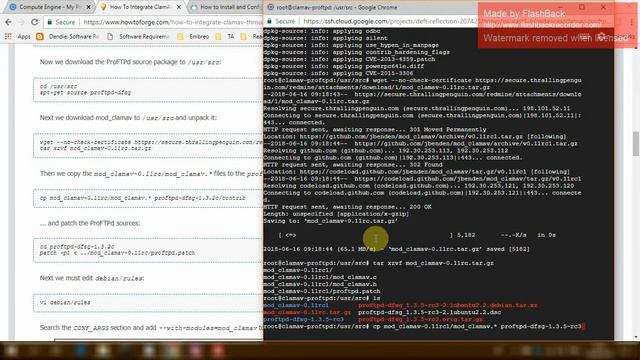The width and height of the screenshot is (640, 360).
Task: Click the 'applying CVE-2015-3306' terminal line
Action: 338,73
